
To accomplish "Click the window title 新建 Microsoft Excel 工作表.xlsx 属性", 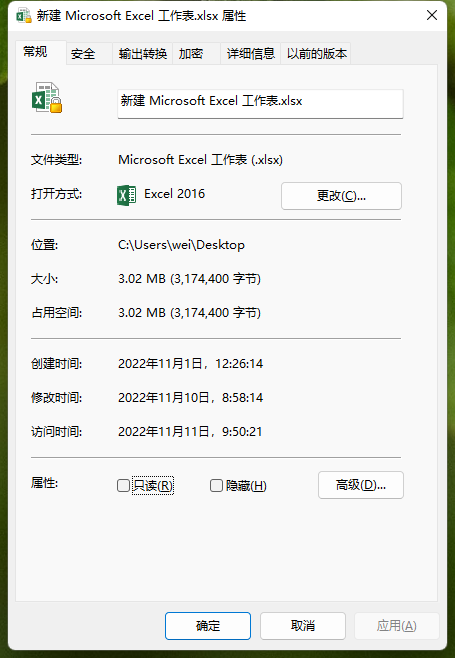I will point(141,16).
